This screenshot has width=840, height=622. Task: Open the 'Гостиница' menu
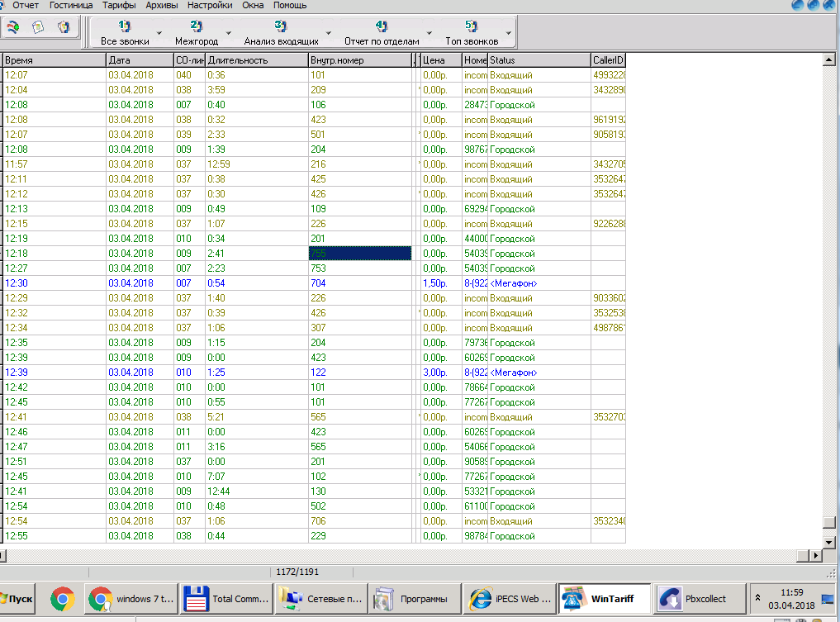tap(71, 5)
